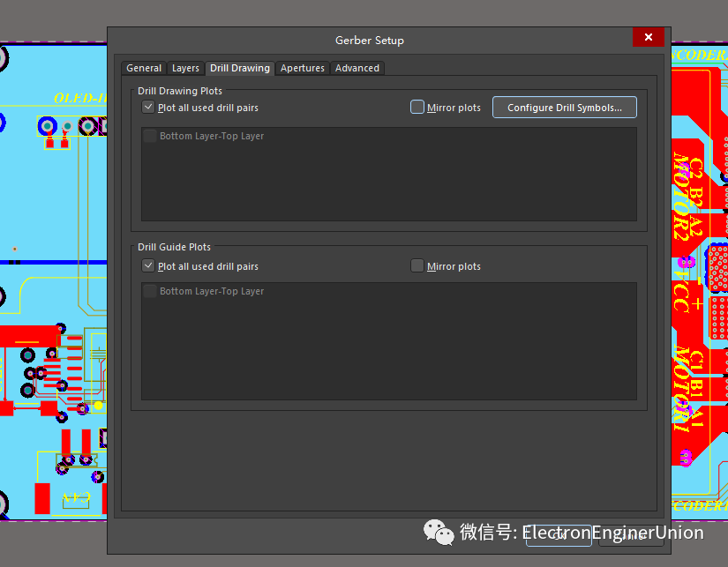Viewport: 728px width, 567px height.
Task: Toggle Bottom Layer-Top Layer in Drill Drawing list
Action: [150, 137]
